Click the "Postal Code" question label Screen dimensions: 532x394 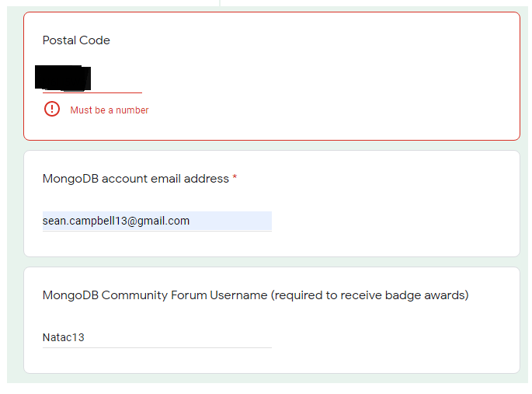click(x=76, y=40)
